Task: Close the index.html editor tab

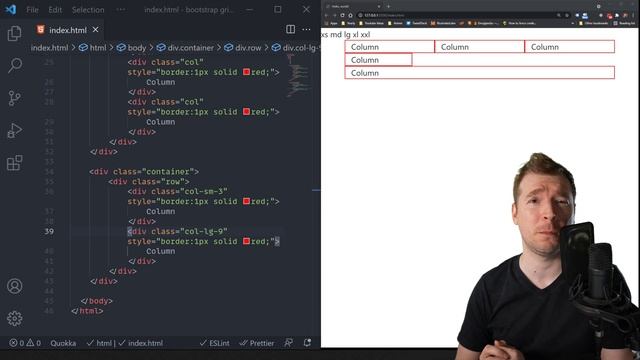Action: (x=96, y=30)
